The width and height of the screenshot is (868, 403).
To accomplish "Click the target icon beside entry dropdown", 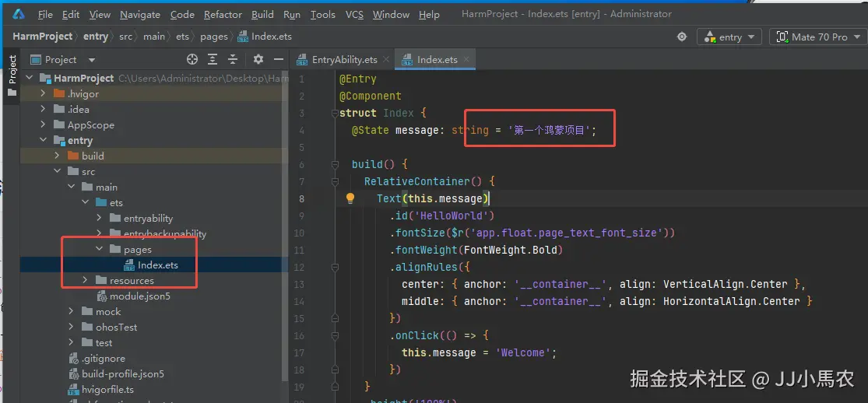I will (x=682, y=37).
